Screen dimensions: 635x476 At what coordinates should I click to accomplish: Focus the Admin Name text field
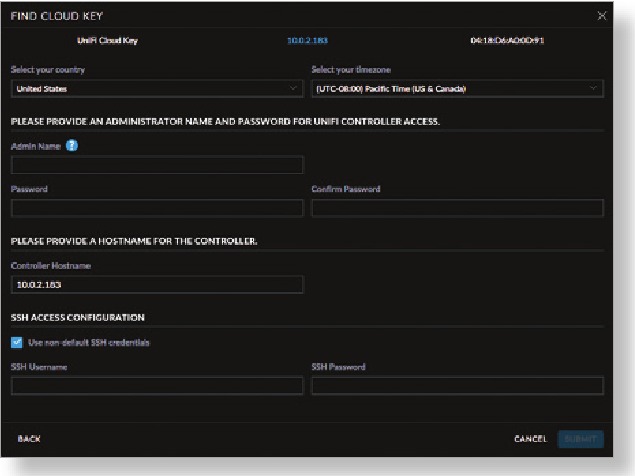[157, 165]
